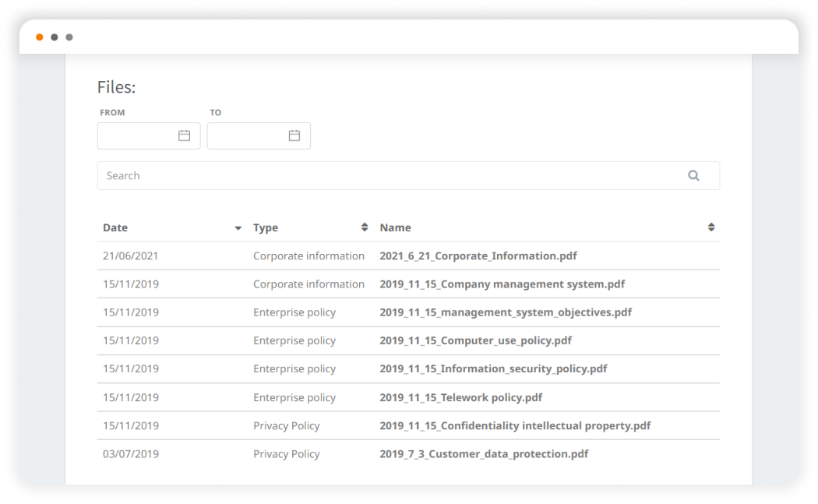Sort files by the Date column arrow

click(x=238, y=228)
